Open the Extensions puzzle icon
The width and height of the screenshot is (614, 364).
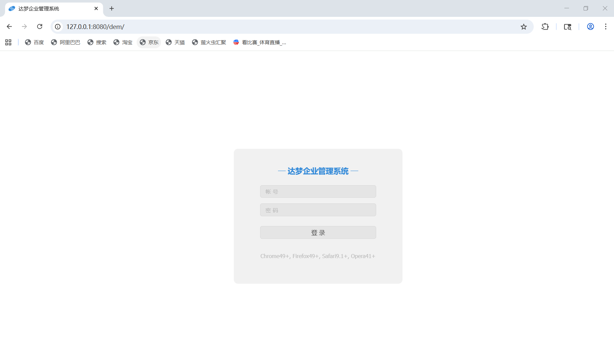tap(545, 27)
